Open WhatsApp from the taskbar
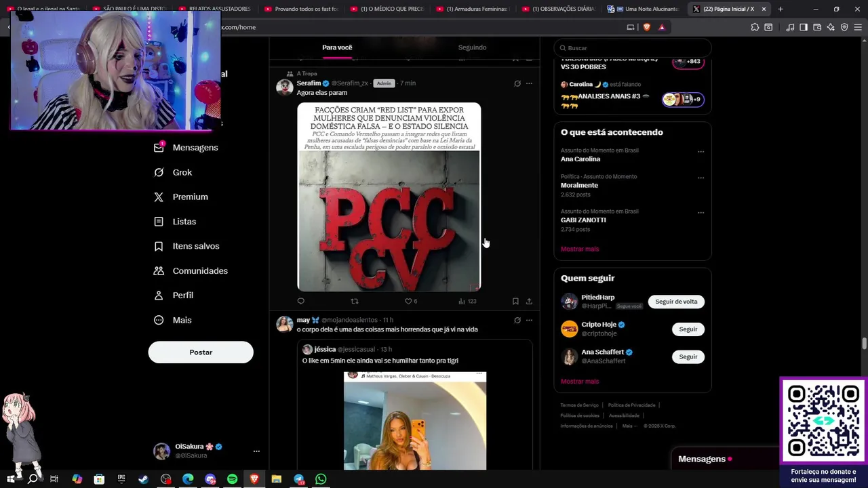 pyautogui.click(x=321, y=479)
